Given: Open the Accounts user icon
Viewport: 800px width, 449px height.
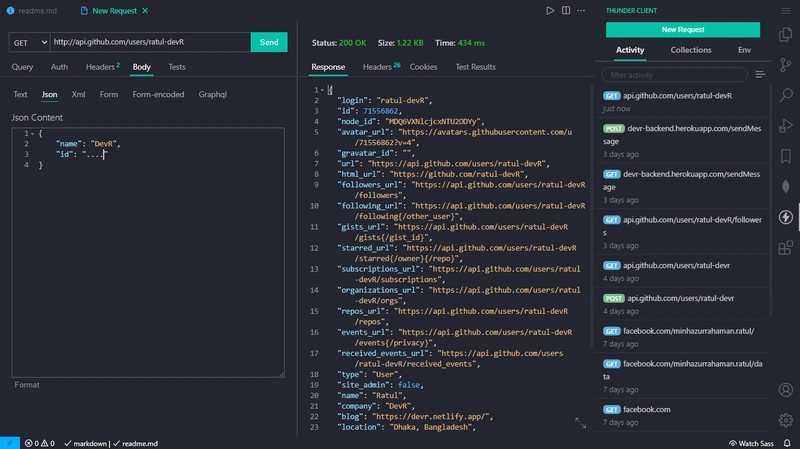Looking at the screenshot, I should pyautogui.click(x=786, y=390).
